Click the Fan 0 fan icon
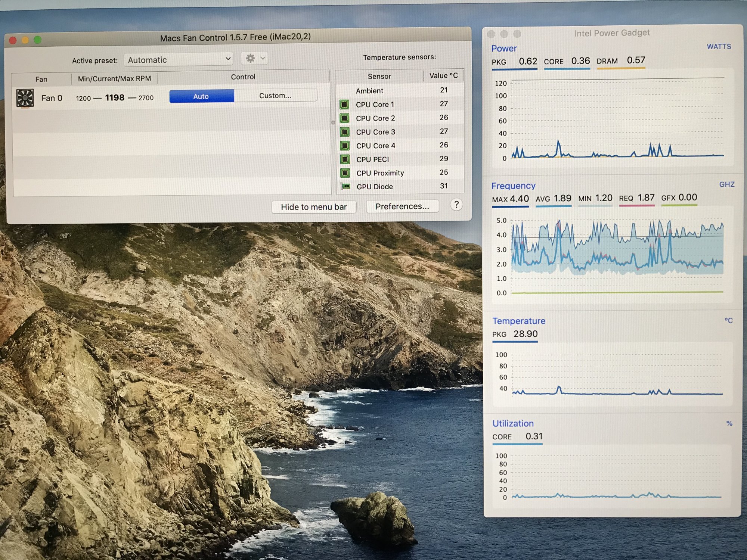 pos(25,98)
